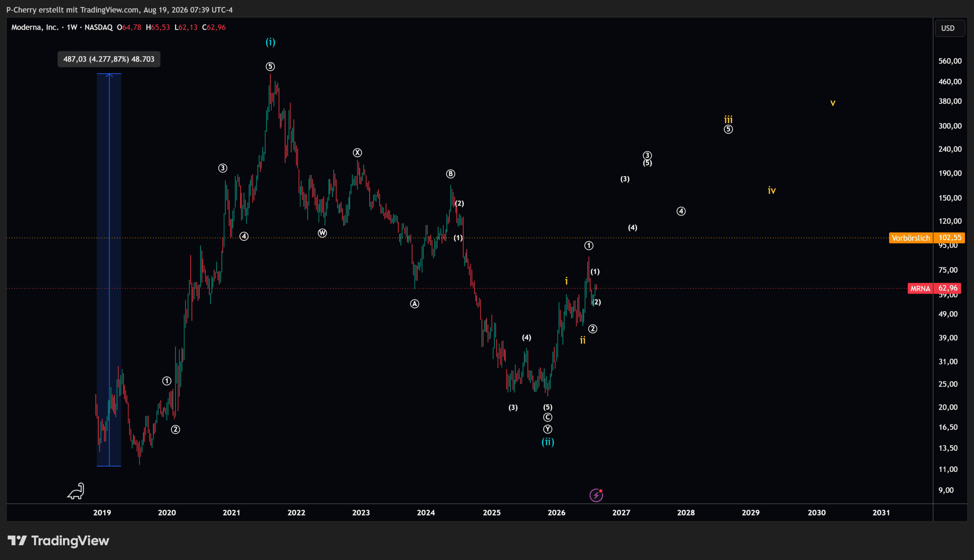Click the 2029 label on time axis
The width and height of the screenshot is (974, 560).
pyautogui.click(x=751, y=513)
